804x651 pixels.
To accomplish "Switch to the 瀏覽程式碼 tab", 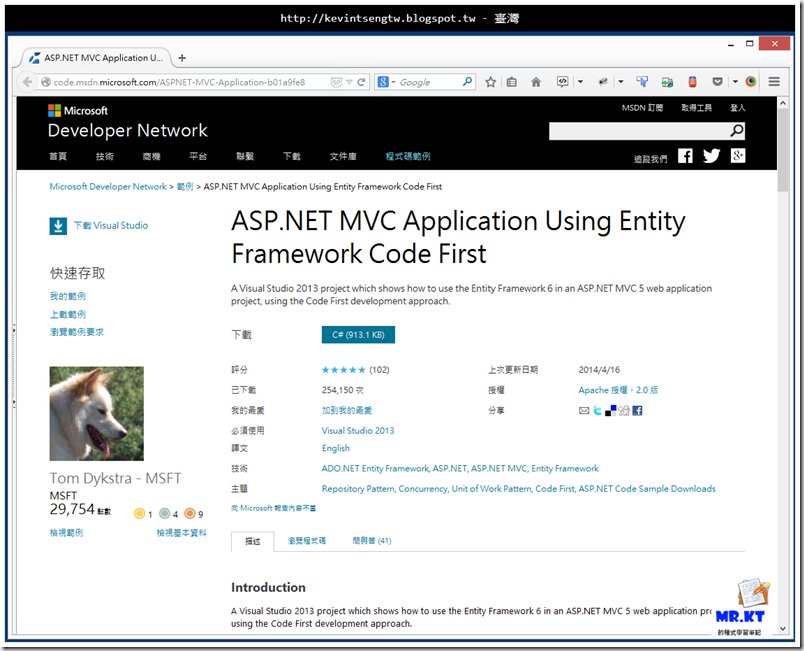I will point(307,541).
